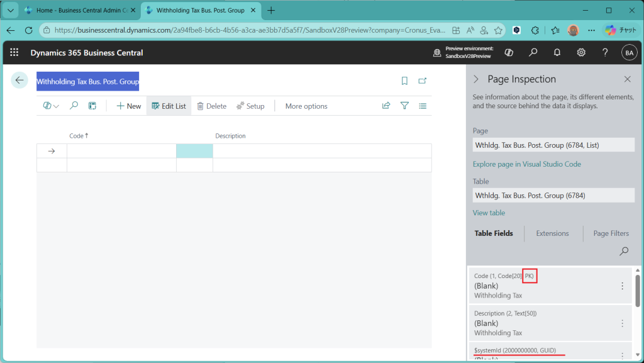Toggle Edit List mode
Screen dimensions: 644x363
tap(169, 106)
